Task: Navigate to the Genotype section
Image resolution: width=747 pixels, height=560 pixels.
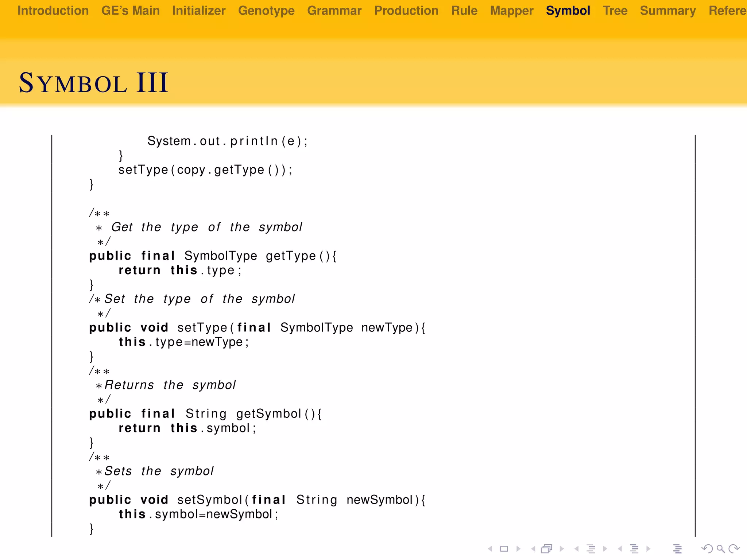Action: click(x=266, y=11)
